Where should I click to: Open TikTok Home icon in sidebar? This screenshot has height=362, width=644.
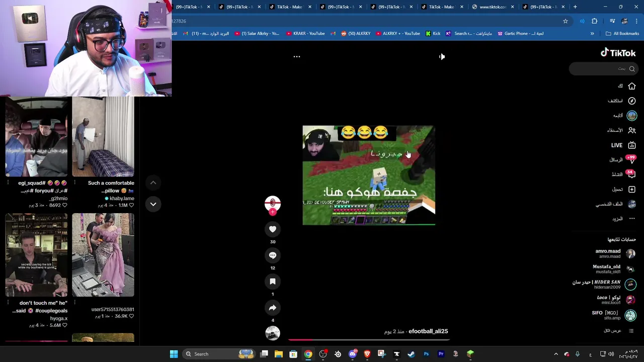click(x=631, y=86)
